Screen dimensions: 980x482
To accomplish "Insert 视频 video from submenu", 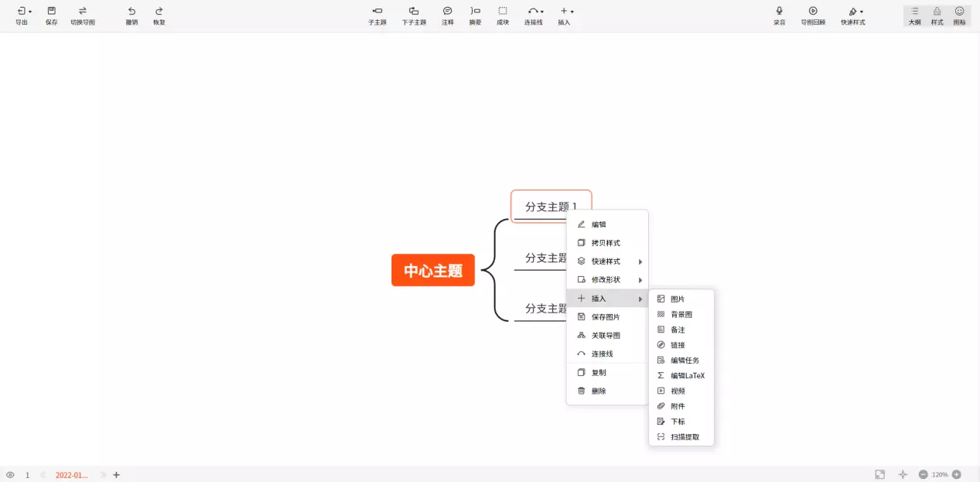I will point(681,391).
